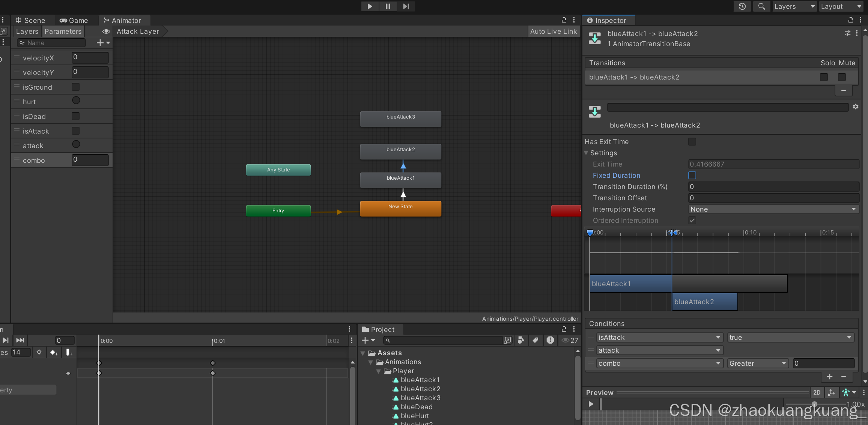Add a condition with the plus button
Viewport: 868px width, 425px height.
pyautogui.click(x=829, y=377)
